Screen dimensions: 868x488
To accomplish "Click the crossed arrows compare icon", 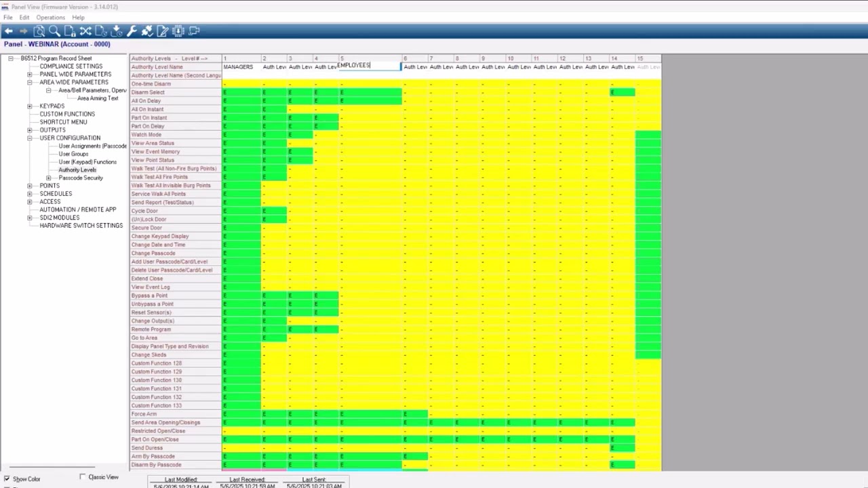I will click(85, 30).
